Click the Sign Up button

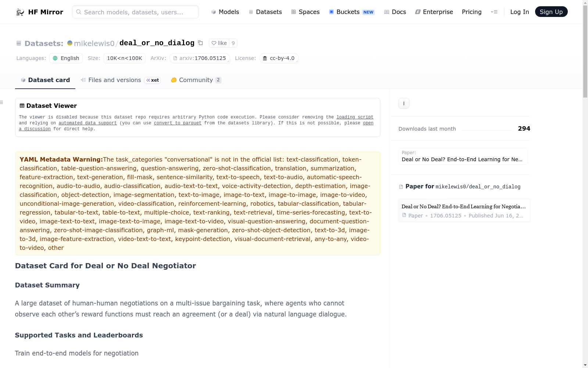tap(551, 12)
